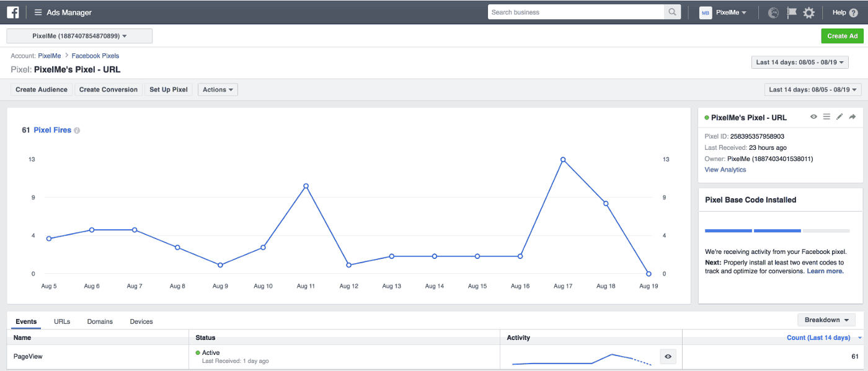Click the share arrow icon
The width and height of the screenshot is (868, 371).
[x=852, y=117]
